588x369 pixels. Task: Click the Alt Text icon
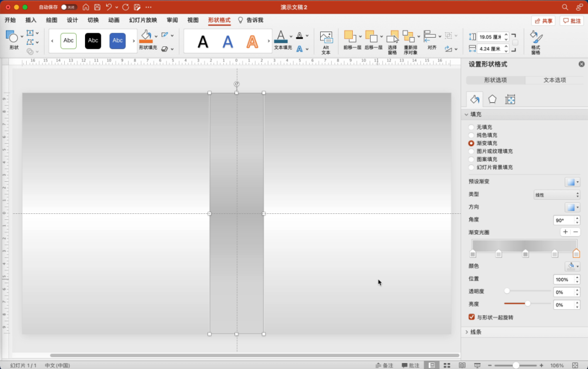[326, 38]
